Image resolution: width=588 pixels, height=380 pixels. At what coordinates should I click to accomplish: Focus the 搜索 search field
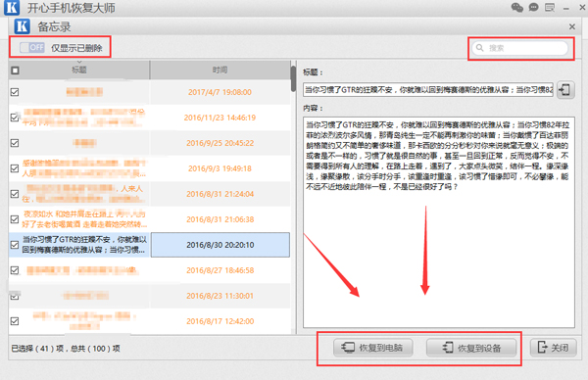click(520, 48)
